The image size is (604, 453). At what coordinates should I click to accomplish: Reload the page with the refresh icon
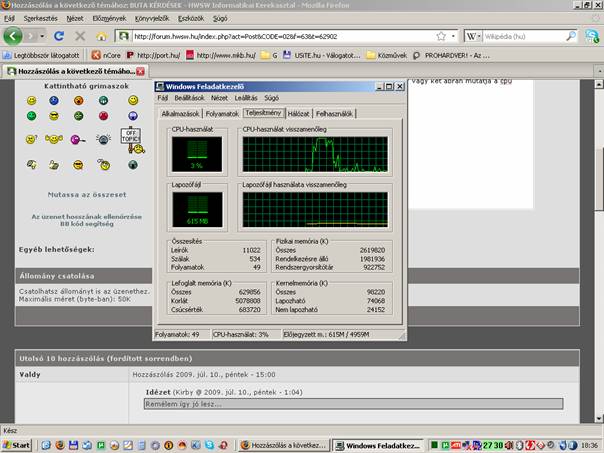[x=59, y=36]
